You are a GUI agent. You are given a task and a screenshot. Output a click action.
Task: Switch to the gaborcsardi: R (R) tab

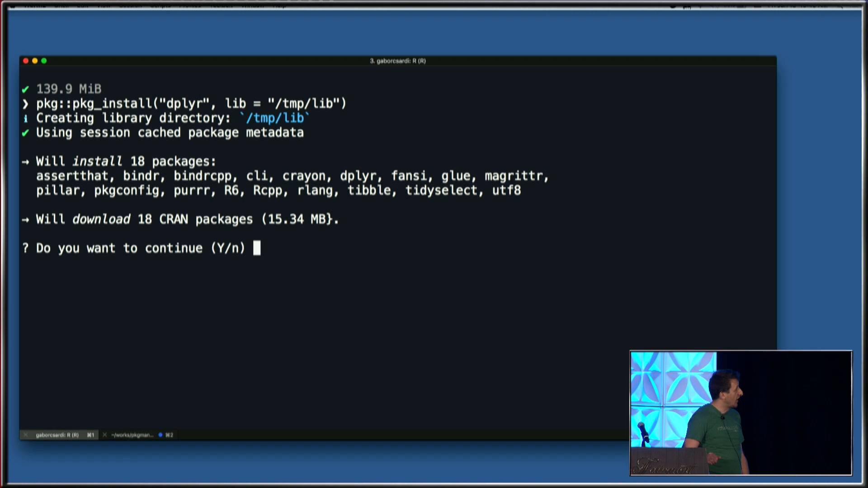pos(57,435)
